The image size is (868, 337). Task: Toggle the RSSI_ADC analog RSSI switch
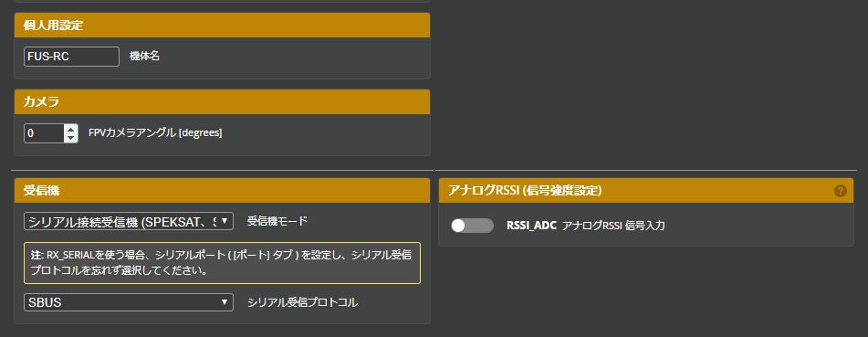[x=472, y=226]
